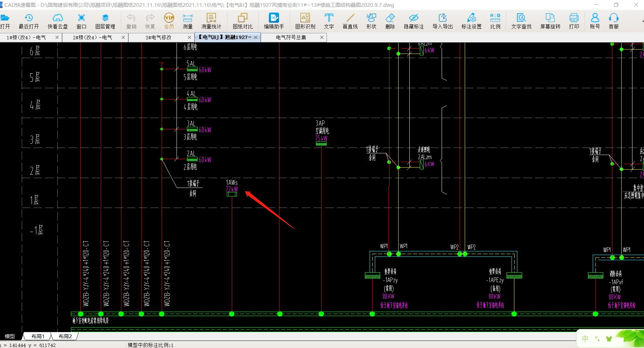Open 快看云盘 cloud drive
The width and height of the screenshot is (644, 348).
[x=58, y=21]
